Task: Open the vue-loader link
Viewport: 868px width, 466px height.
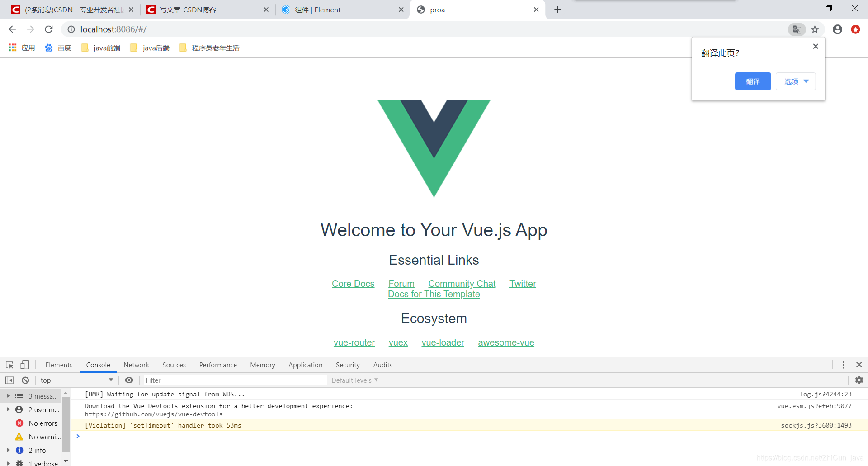Action: click(443, 342)
